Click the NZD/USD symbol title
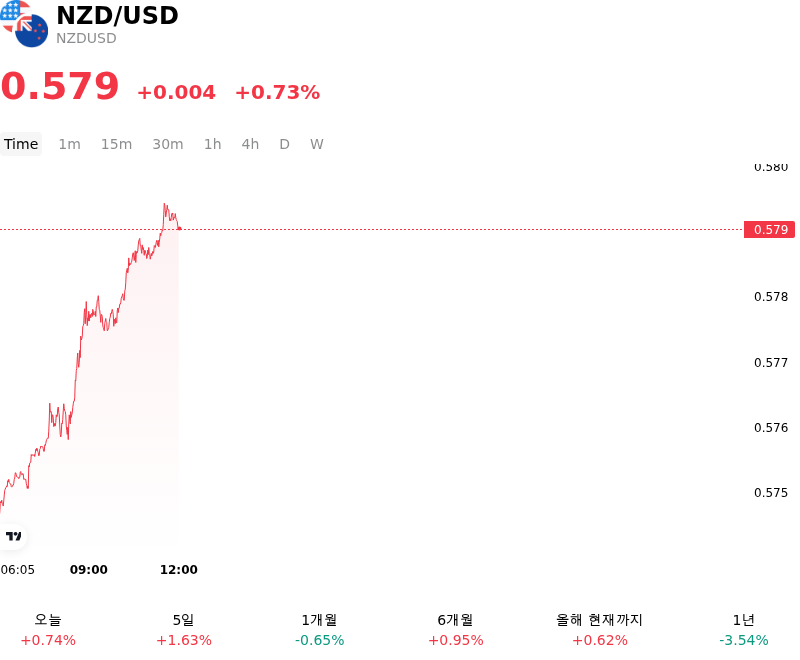 pos(117,15)
